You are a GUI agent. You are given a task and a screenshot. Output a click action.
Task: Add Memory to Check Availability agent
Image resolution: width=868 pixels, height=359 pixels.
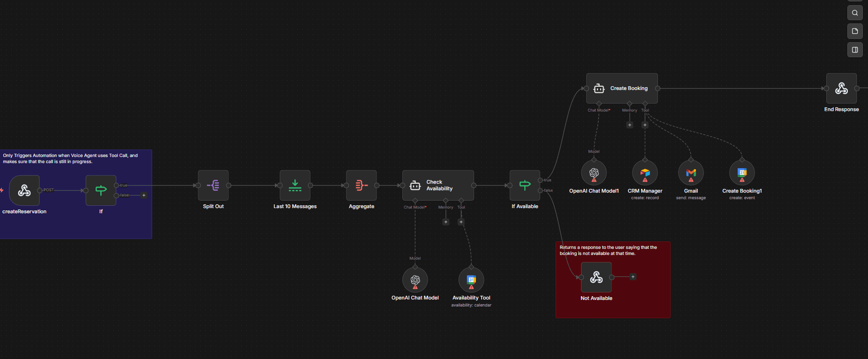tap(445, 222)
